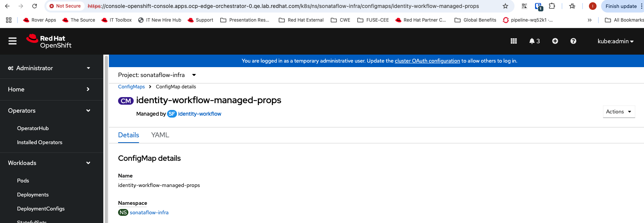The width and height of the screenshot is (644, 223).
Task: Open the browser extensions puzzle icon
Action: 552,6
